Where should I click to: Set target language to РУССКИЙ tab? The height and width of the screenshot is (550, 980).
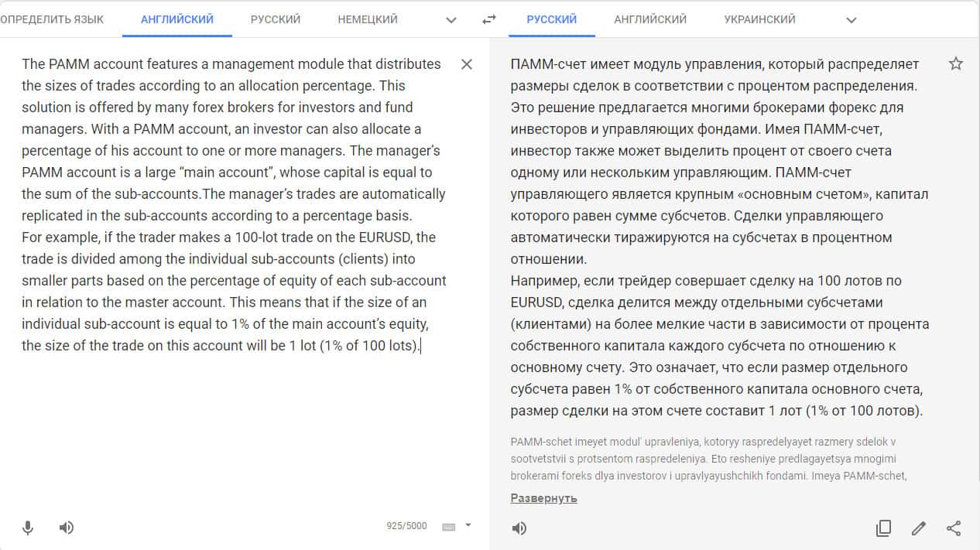pyautogui.click(x=552, y=19)
